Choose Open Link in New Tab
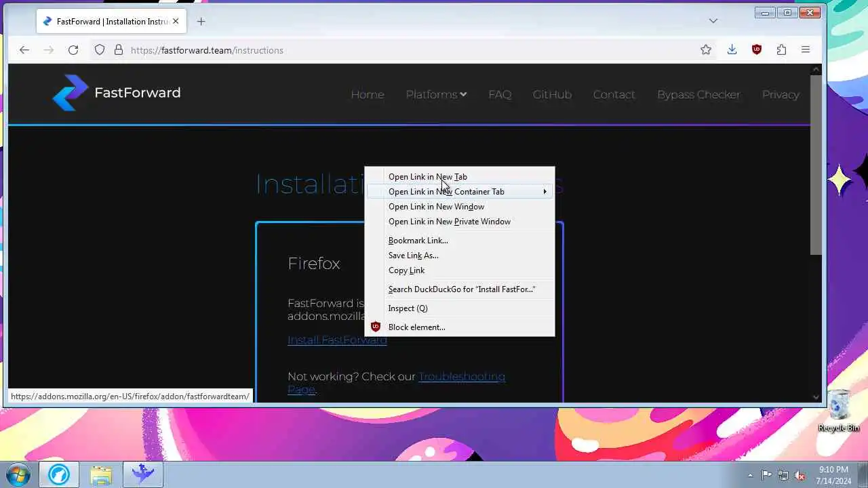Viewport: 868px width, 488px height. [460, 177]
